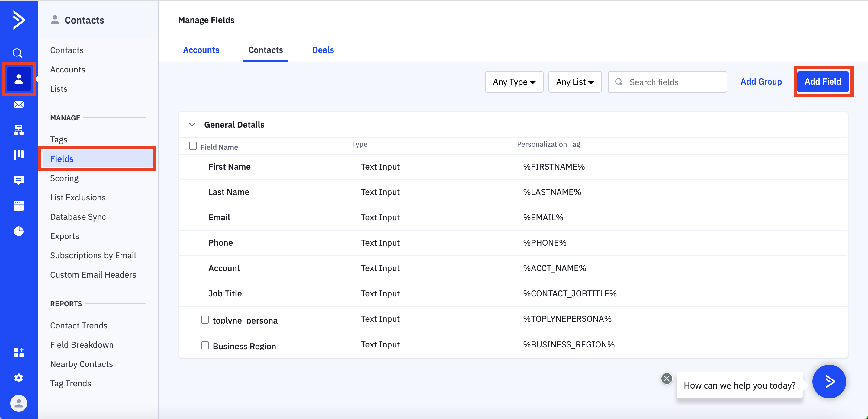The image size is (868, 419).
Task: Open Deals pipeline icon in rail
Action: 18,155
